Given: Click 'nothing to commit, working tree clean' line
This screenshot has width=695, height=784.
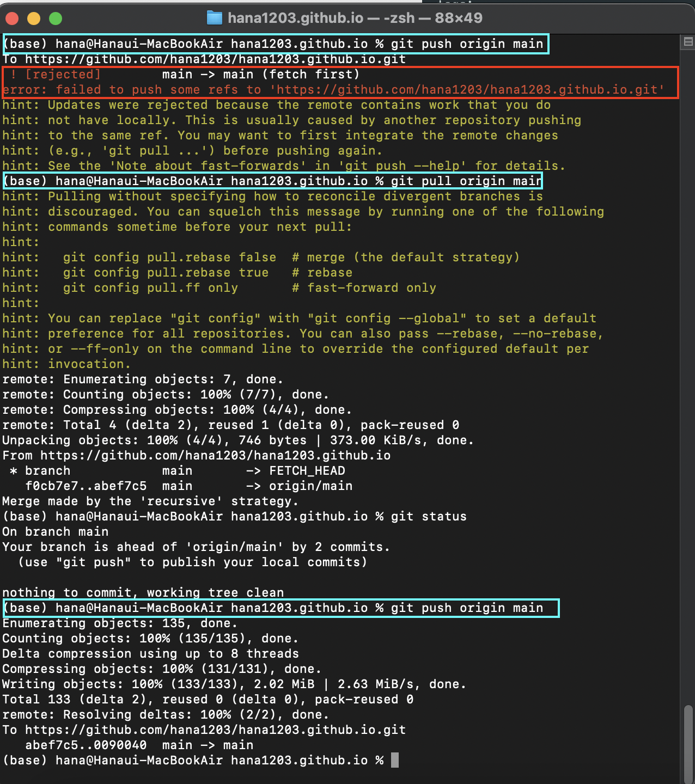Looking at the screenshot, I should (143, 592).
